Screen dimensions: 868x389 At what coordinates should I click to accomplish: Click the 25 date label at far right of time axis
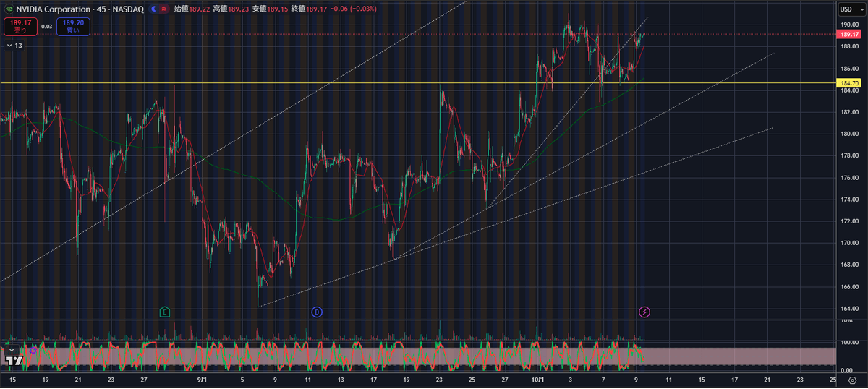tap(833, 379)
